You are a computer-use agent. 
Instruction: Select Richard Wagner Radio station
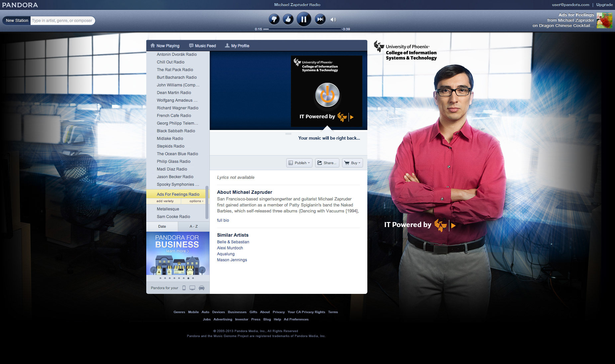[x=178, y=108]
